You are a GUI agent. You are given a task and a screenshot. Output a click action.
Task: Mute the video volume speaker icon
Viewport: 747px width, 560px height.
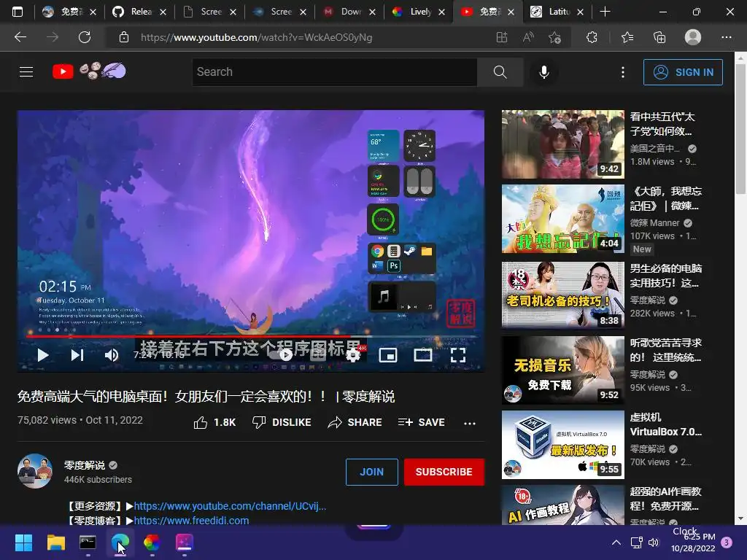coord(112,355)
